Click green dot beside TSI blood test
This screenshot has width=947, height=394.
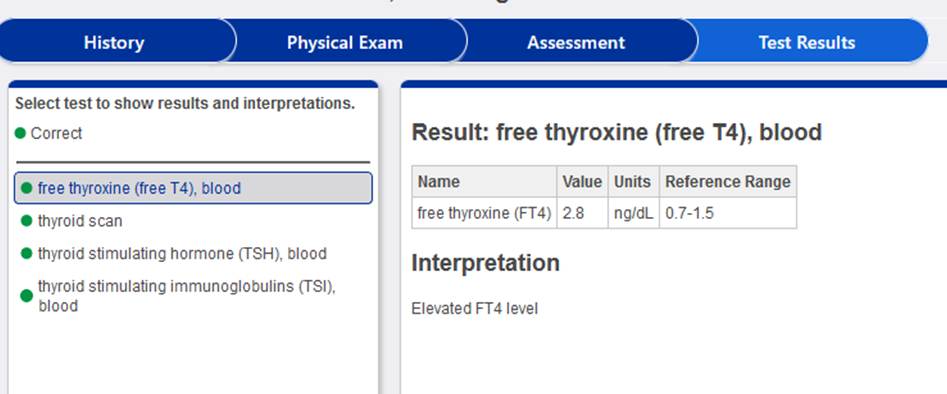(x=26, y=296)
